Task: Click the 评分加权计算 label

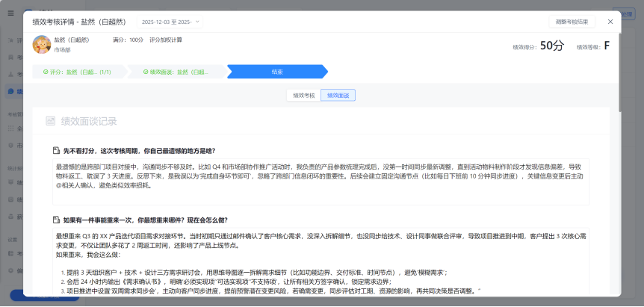Action: click(x=166, y=40)
